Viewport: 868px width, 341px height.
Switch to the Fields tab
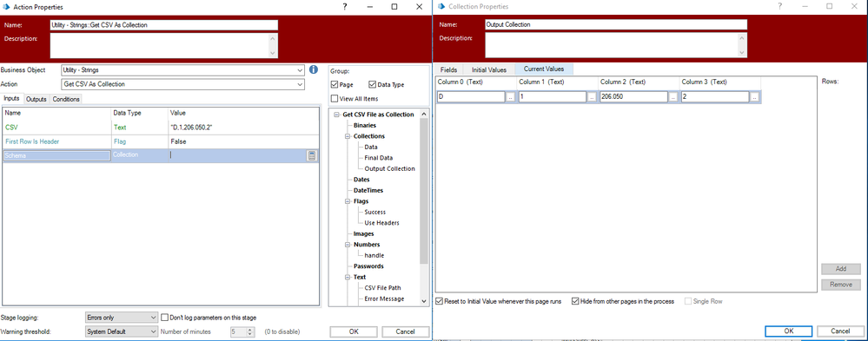pyautogui.click(x=448, y=69)
